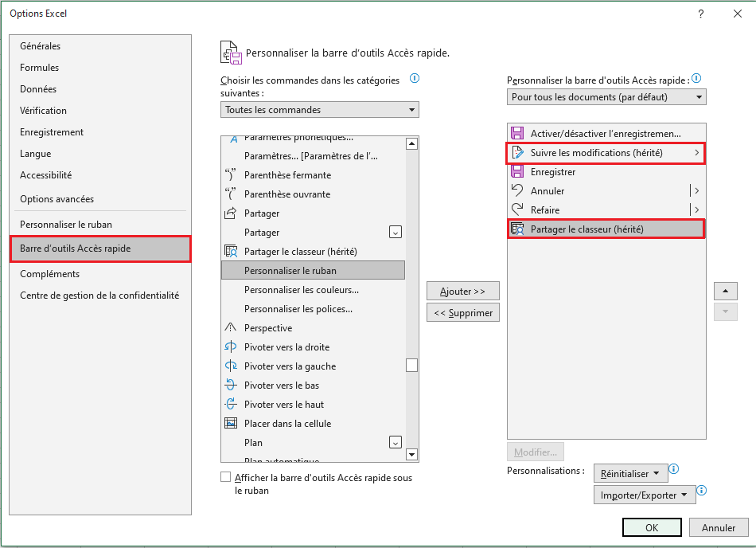Click the Activer/désactiver l'enregistrement icon

tap(517, 133)
